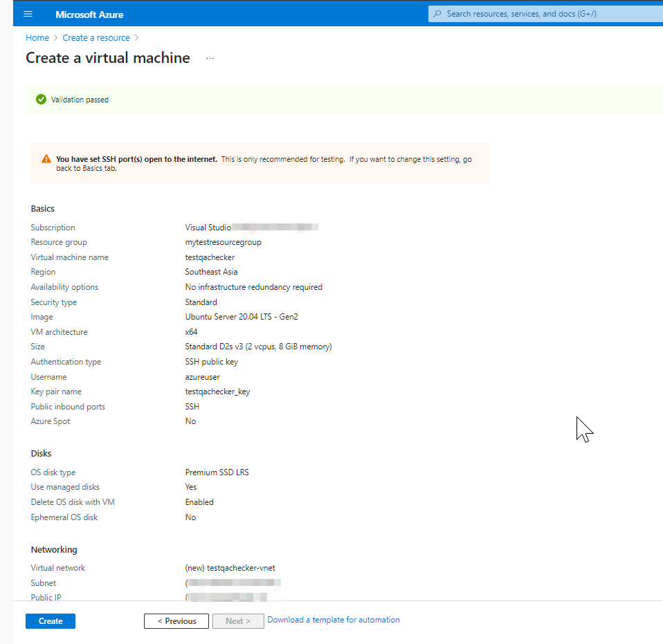Select the Premium SSD LRS value
663x644 pixels.
(x=217, y=472)
